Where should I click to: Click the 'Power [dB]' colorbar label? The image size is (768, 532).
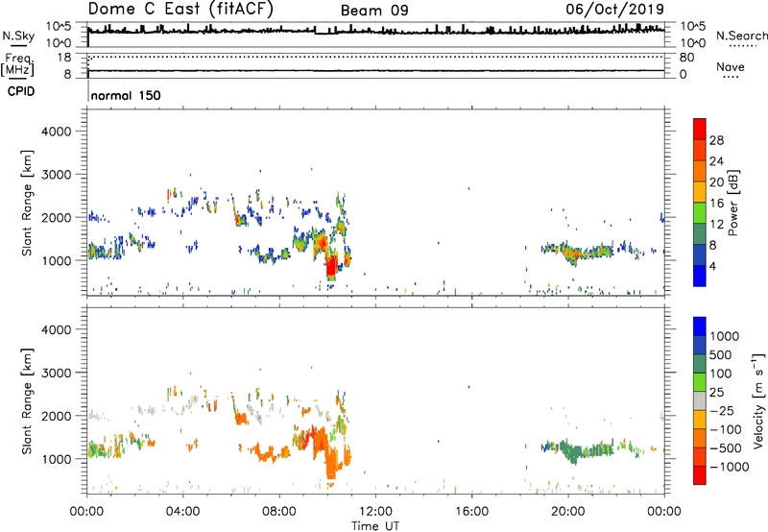pos(733,203)
